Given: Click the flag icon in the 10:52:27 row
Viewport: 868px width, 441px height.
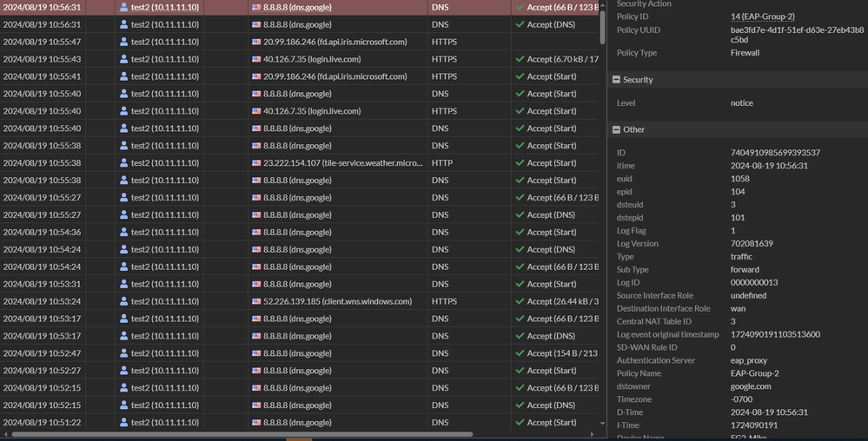Looking at the screenshot, I should [x=256, y=371].
